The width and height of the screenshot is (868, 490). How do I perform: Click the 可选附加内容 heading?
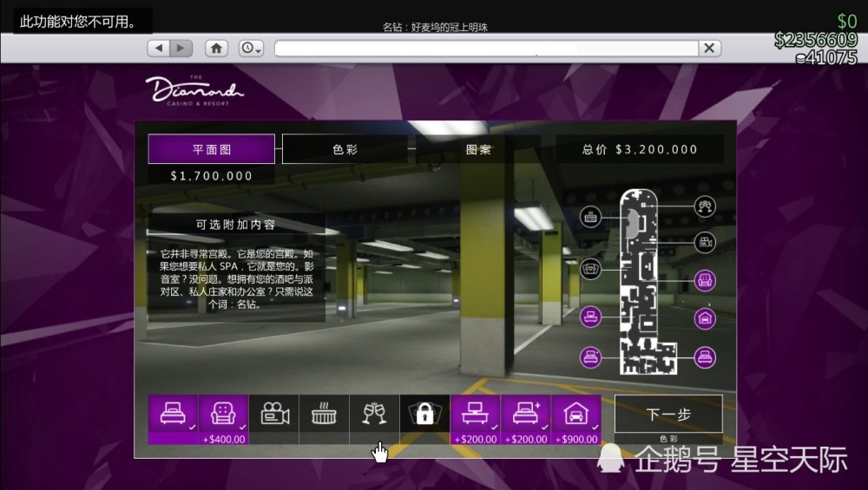tap(235, 225)
